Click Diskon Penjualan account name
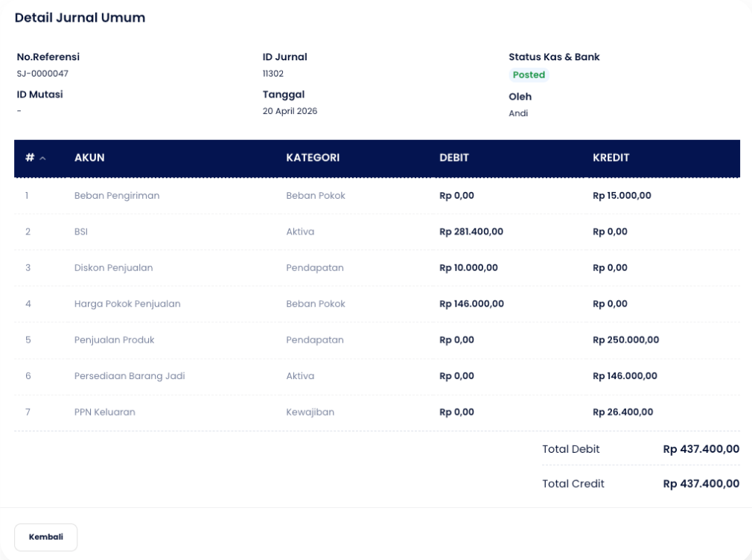 (113, 268)
